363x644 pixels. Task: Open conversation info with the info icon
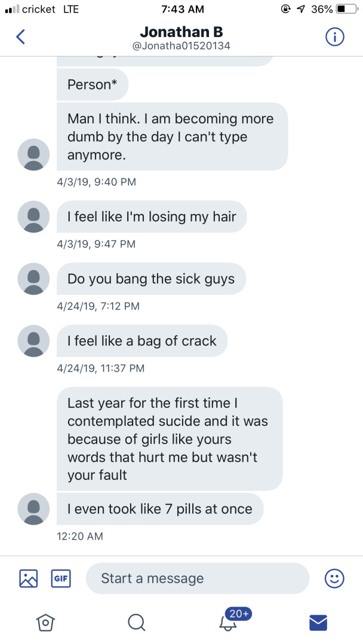pyautogui.click(x=335, y=37)
